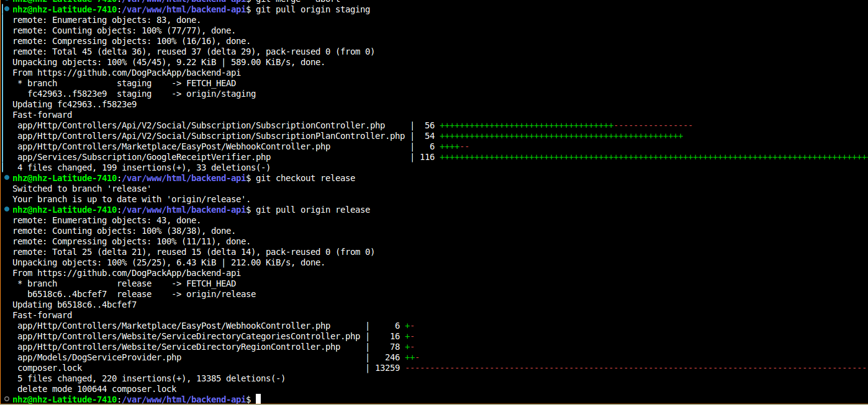Open the GitHub URL under the staging pull
This screenshot has width=868, height=405.
[138, 73]
